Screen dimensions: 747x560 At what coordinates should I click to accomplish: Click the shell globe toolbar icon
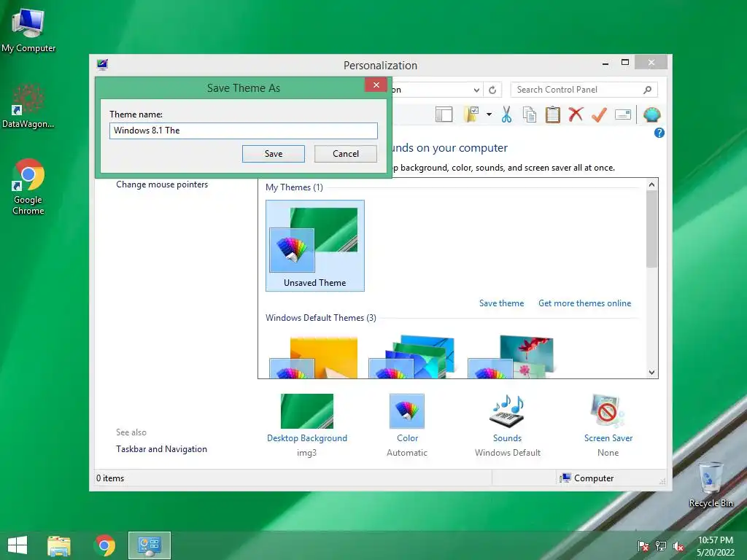[651, 114]
